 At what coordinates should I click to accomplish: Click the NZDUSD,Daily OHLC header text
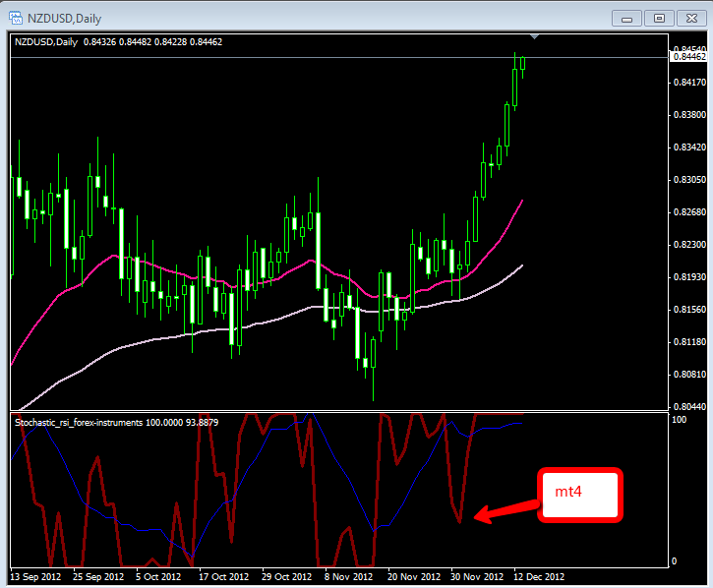tap(118, 42)
